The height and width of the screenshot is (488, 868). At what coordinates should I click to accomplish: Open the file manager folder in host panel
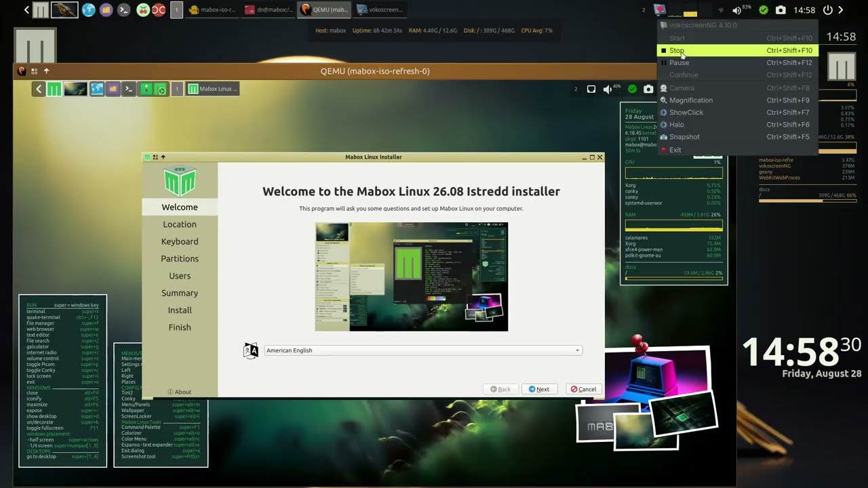coord(106,10)
